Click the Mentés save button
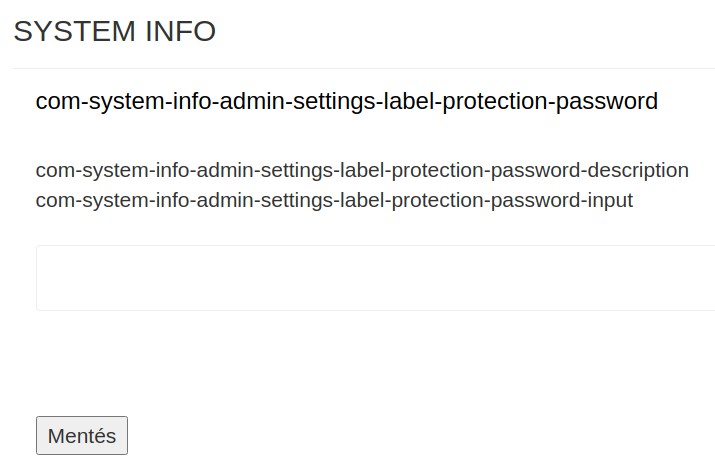The height and width of the screenshot is (462, 715). (x=82, y=436)
